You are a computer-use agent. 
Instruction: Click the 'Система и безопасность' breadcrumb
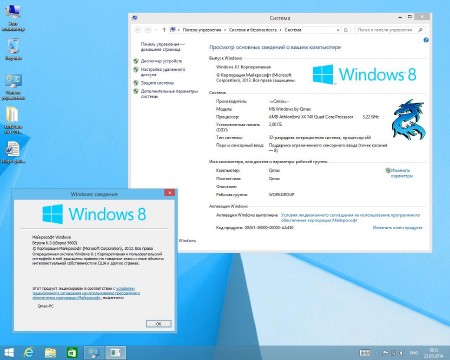coord(253,30)
